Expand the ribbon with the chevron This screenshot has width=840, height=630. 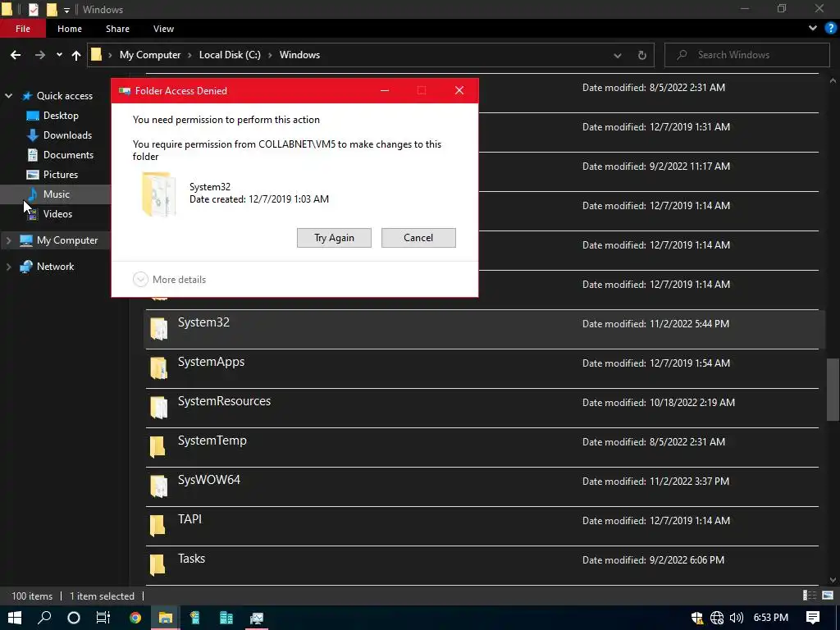[813, 29]
